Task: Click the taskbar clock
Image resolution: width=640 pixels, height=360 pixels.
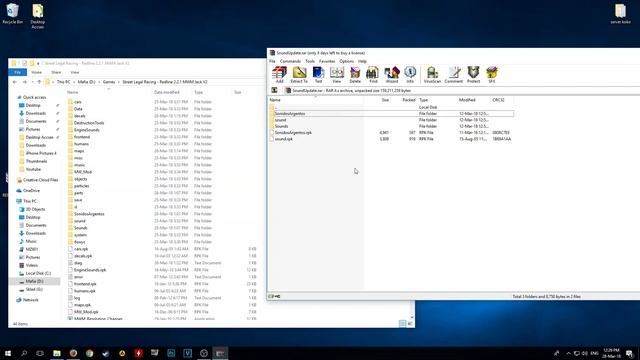Action: (x=611, y=353)
